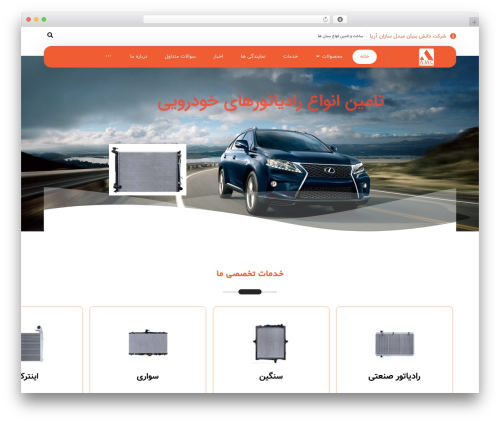The image size is (500, 423).
Task: Open the رادیاتور صنعتی service card
Action: pyautogui.click(x=394, y=350)
